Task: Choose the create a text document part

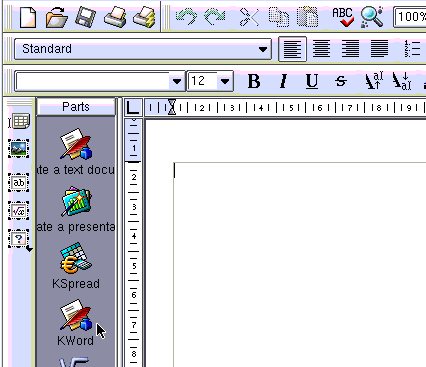Action: point(76,152)
